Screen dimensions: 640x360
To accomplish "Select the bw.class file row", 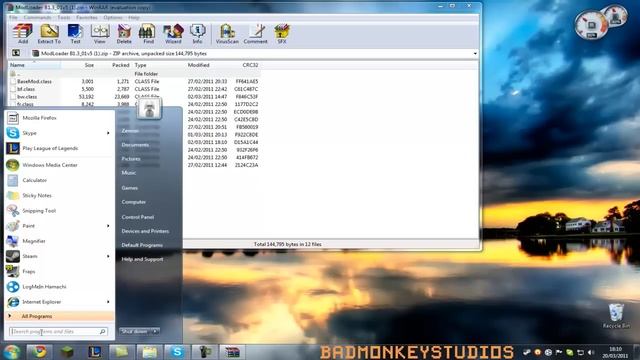I will [x=135, y=97].
